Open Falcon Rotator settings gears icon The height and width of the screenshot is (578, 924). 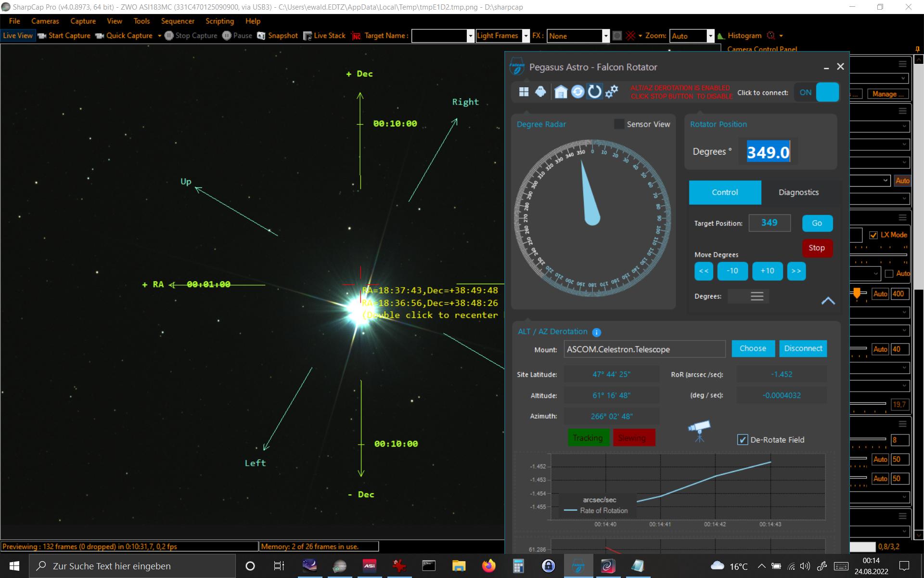[x=612, y=92]
